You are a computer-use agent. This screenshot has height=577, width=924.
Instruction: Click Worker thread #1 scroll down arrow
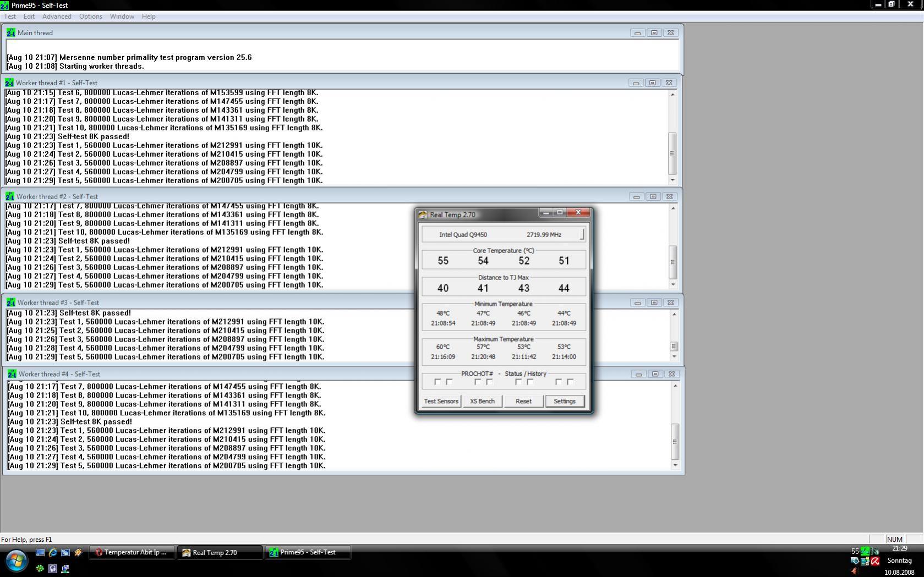click(x=673, y=180)
